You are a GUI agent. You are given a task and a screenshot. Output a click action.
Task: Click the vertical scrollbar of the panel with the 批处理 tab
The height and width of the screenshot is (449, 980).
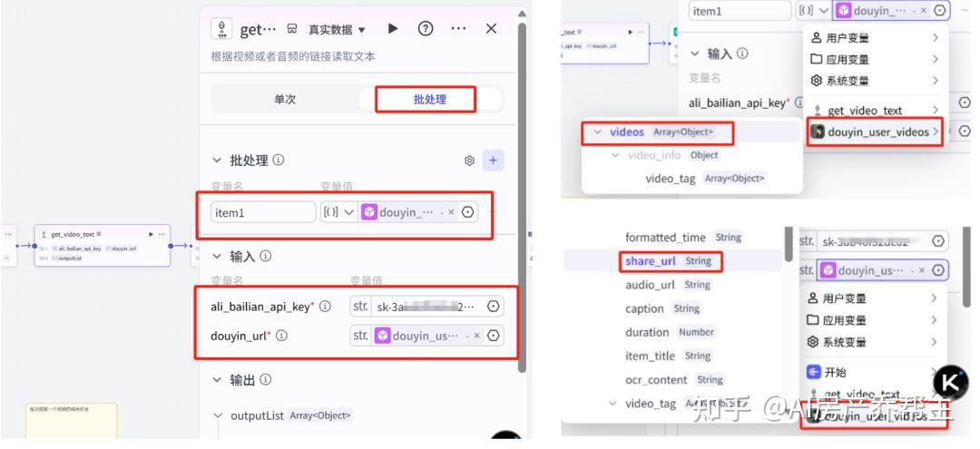[522, 197]
